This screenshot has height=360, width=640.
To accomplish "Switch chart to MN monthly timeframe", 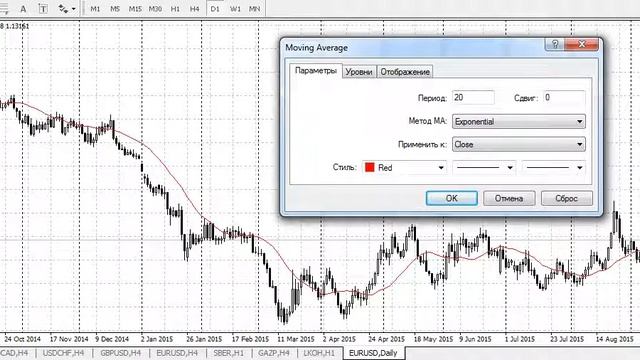I will coord(254,9).
